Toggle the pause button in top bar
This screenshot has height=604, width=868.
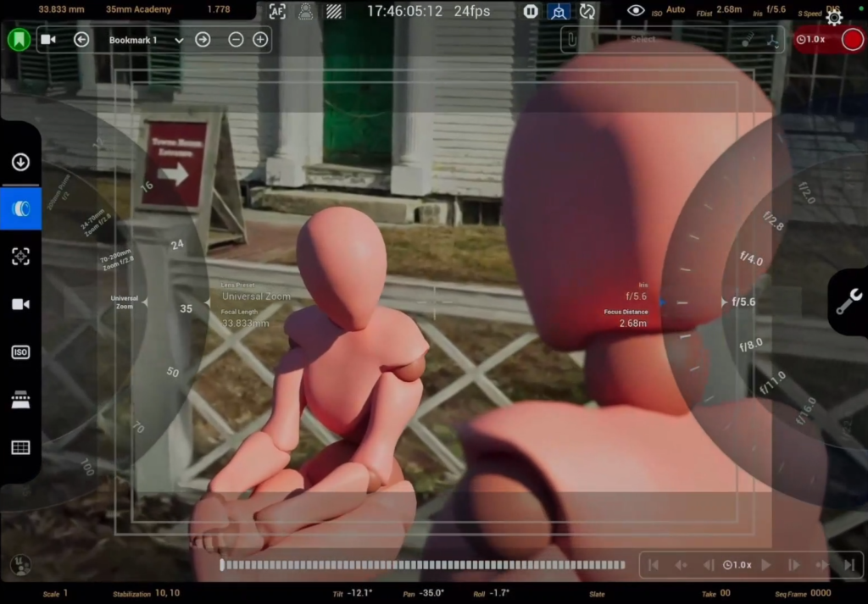point(531,11)
